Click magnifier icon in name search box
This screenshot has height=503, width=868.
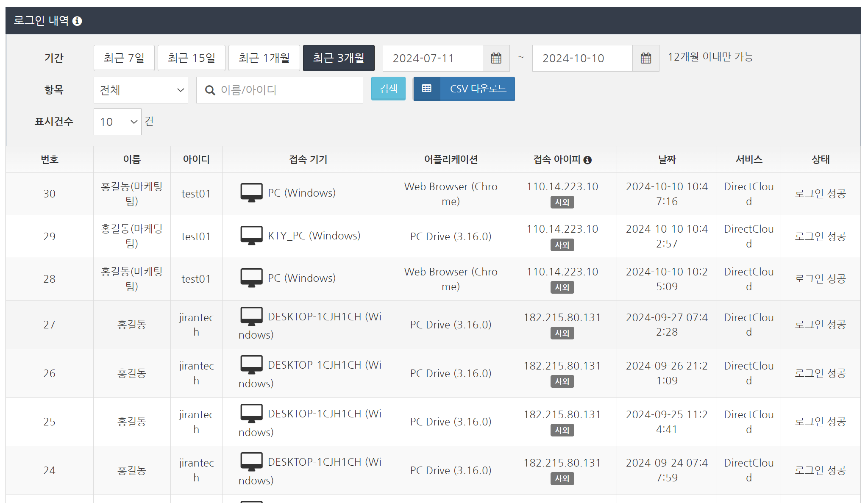[210, 90]
